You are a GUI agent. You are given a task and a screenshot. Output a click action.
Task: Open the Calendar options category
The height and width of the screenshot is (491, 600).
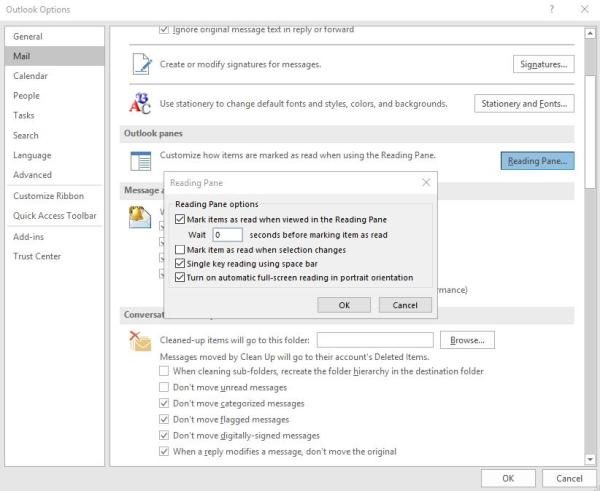54,76
